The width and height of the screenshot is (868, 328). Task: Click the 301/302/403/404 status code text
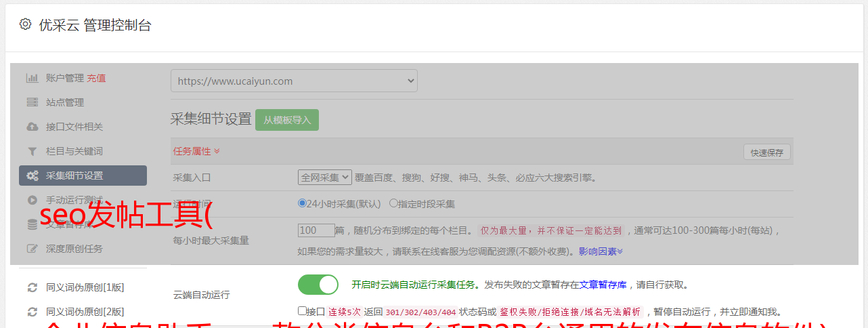pyautogui.click(x=420, y=312)
